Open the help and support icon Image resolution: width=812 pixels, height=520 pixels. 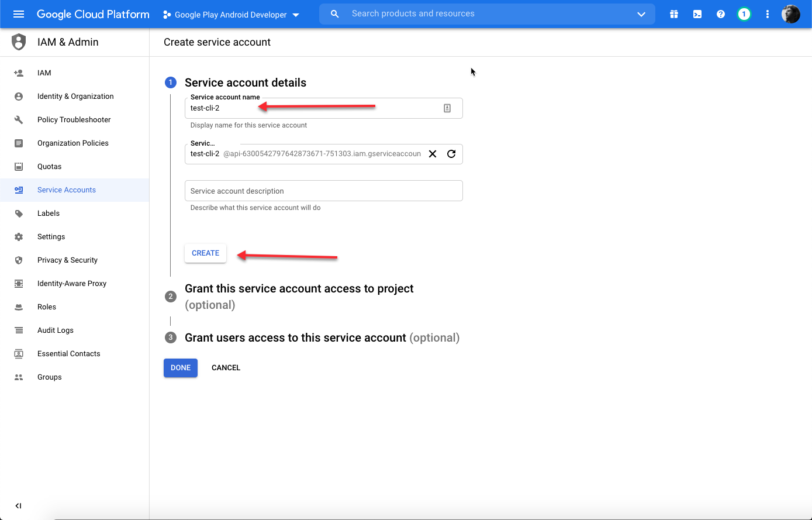tap(720, 14)
